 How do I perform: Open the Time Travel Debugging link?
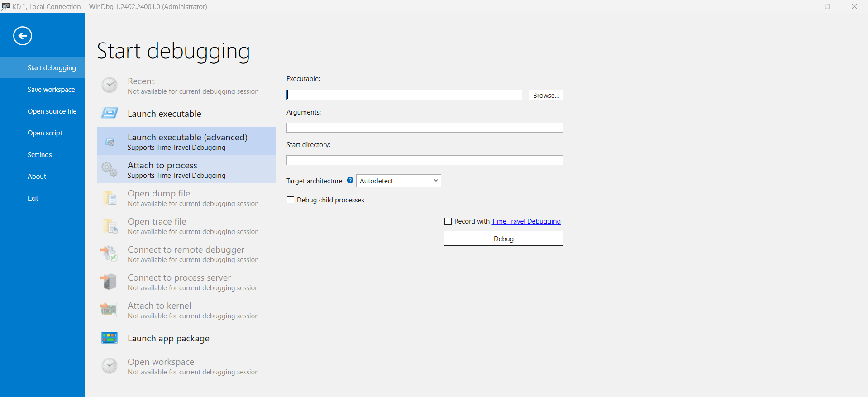526,221
